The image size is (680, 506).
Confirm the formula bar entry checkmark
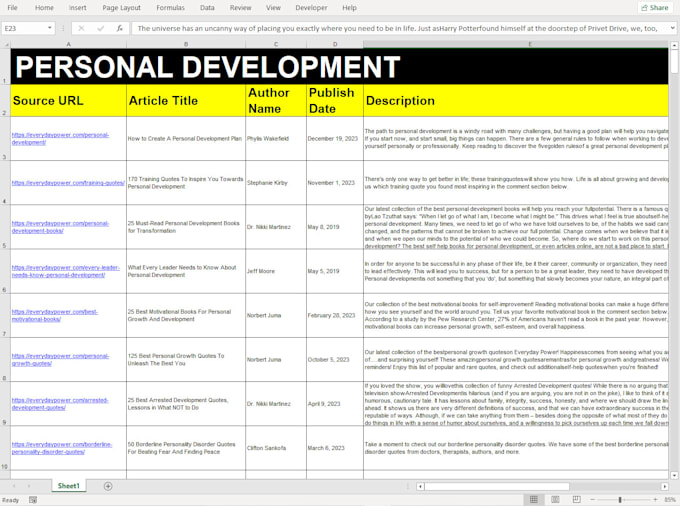tap(101, 28)
